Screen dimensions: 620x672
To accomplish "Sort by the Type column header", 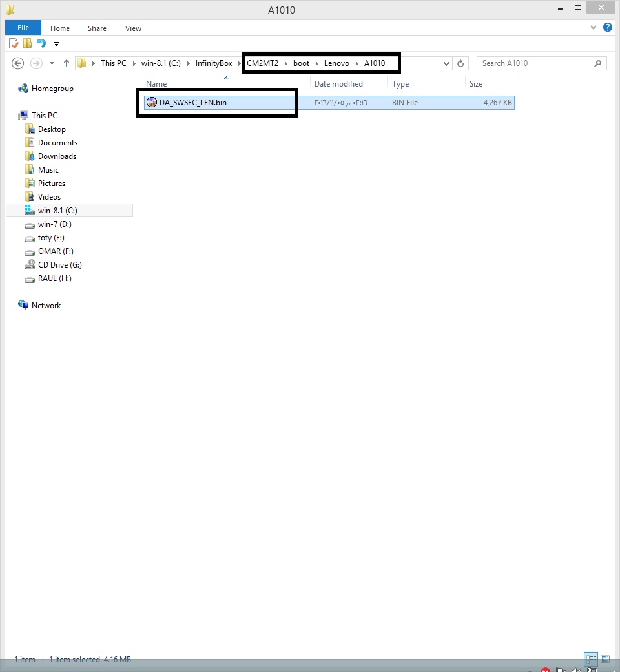I will pos(400,83).
